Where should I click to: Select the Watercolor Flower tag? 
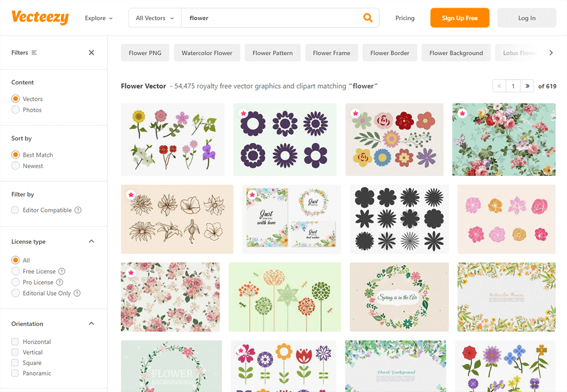207,53
